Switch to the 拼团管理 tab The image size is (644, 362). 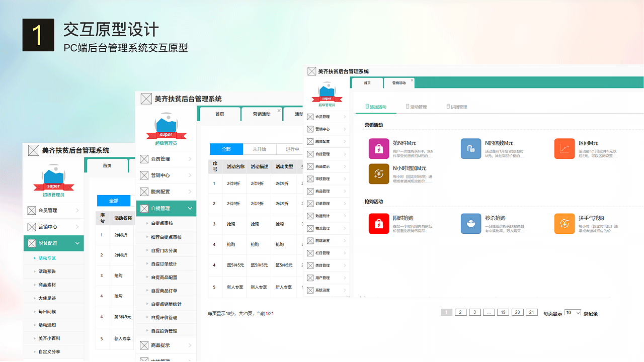[456, 106]
